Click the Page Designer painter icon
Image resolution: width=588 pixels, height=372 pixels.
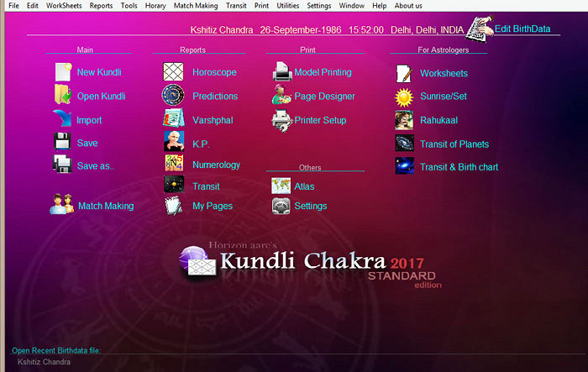pyautogui.click(x=281, y=95)
